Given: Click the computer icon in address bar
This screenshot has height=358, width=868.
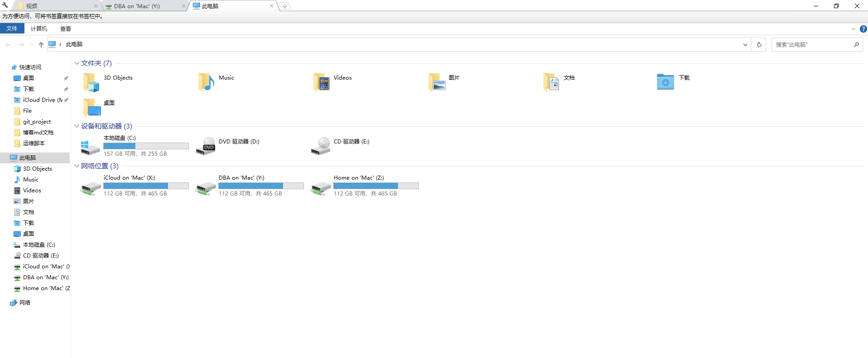Looking at the screenshot, I should pyautogui.click(x=52, y=44).
